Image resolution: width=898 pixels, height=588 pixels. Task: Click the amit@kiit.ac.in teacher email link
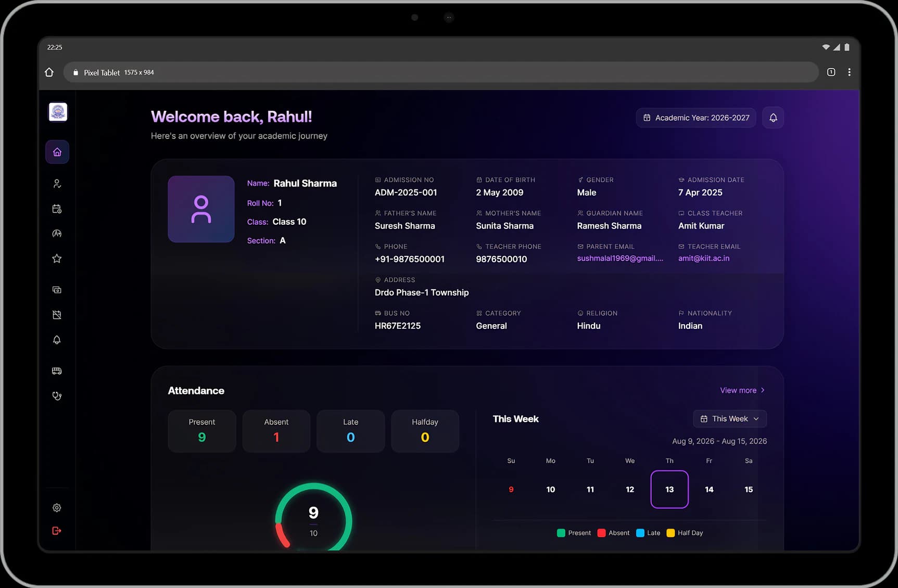click(x=704, y=258)
